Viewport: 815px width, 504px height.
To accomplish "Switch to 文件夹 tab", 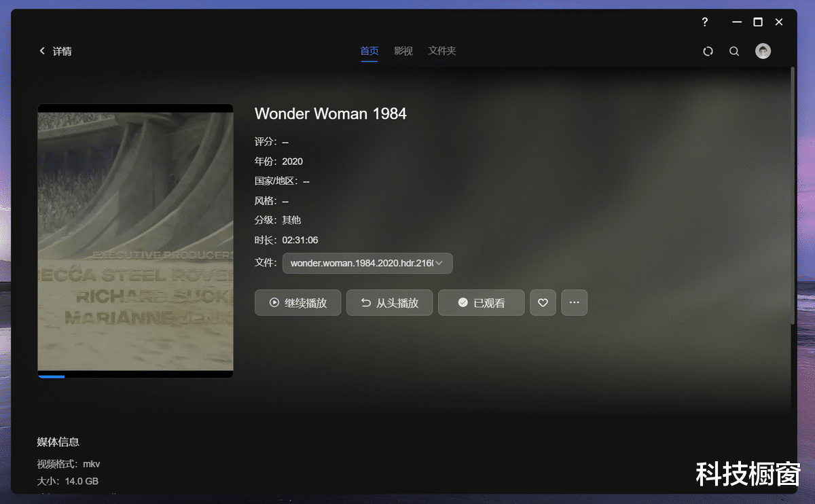I will (x=442, y=51).
